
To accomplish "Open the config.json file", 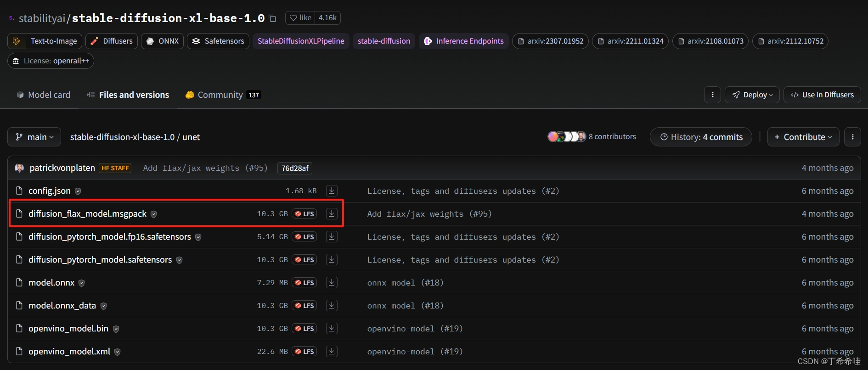I will click(50, 191).
